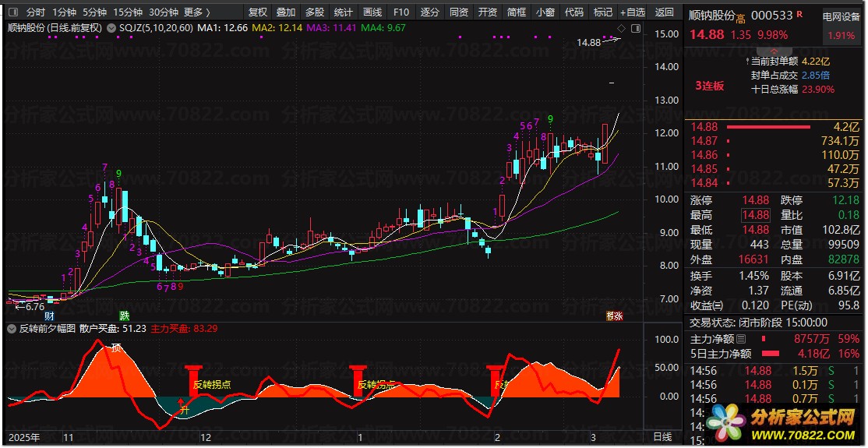Open the 反转前夕幅图 indicator dropdown arrow
868x448 pixels.
pos(12,329)
